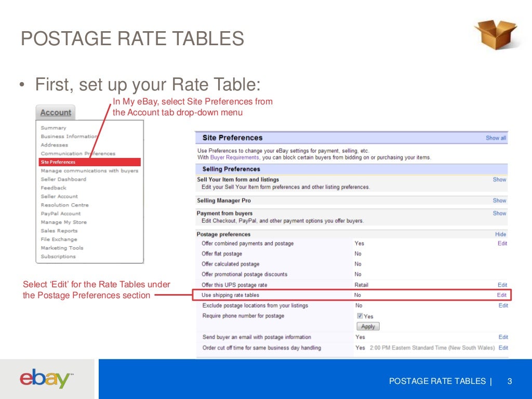Screen dimensions: 532x399
Task: Click the 'Retail' value for UPS rate
Action: (362, 285)
